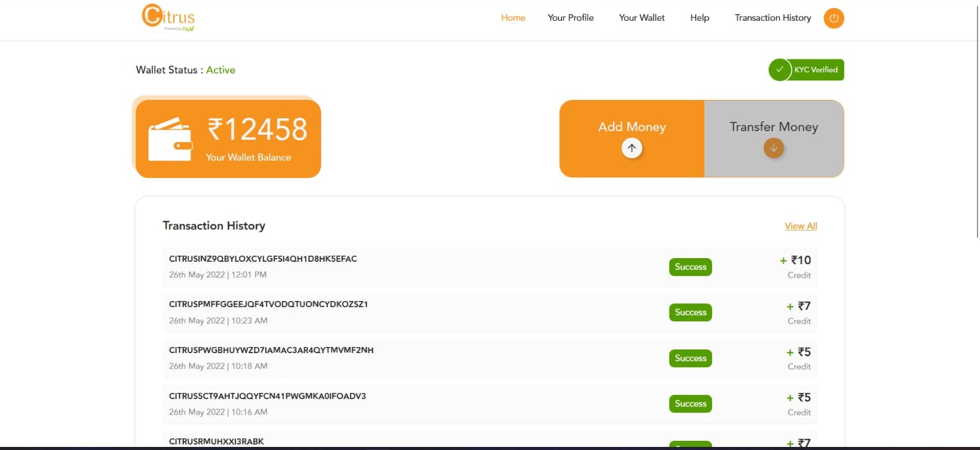The image size is (980, 450).
Task: Open Your Profile page
Action: tap(571, 18)
